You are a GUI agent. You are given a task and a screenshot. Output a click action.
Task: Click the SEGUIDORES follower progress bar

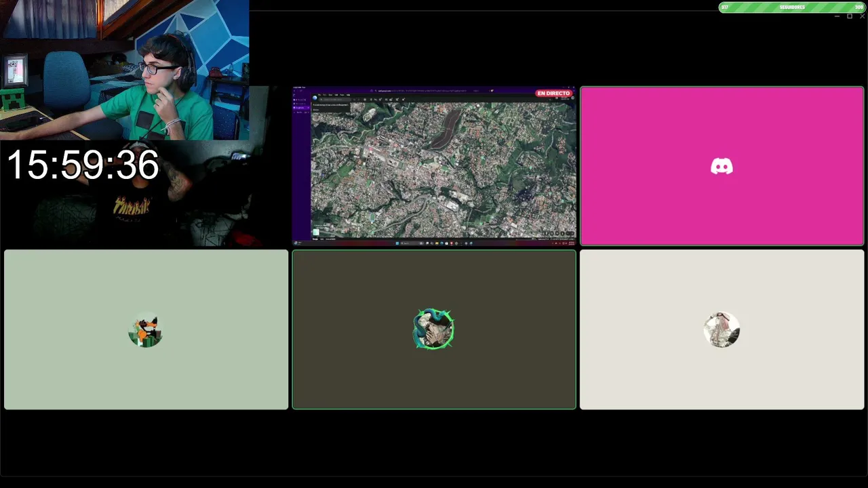(x=791, y=7)
